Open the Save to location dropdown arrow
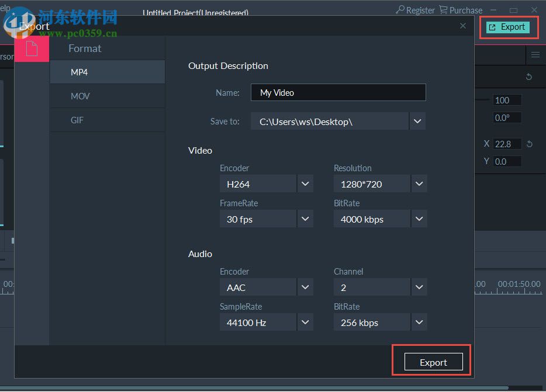The image size is (546, 392). 417,122
